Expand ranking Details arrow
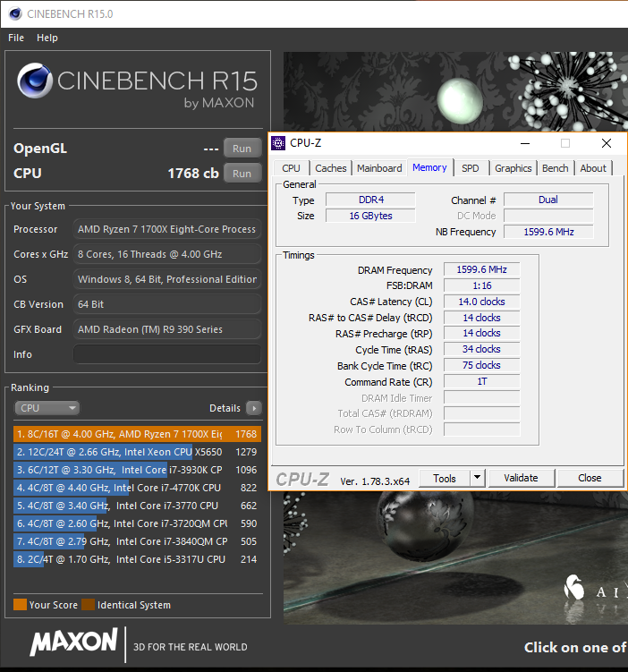Viewport: 628px width, 672px height. [254, 408]
